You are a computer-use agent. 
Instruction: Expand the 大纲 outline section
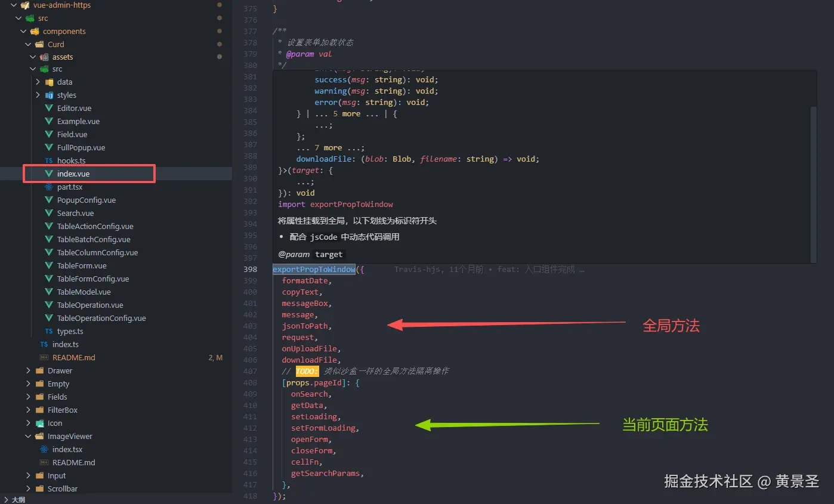click(x=5, y=500)
